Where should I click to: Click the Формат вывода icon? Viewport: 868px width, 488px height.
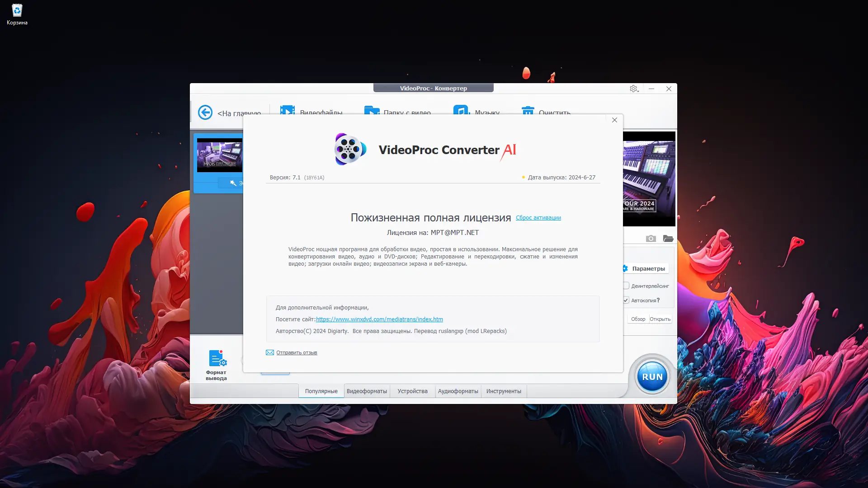[217, 359]
